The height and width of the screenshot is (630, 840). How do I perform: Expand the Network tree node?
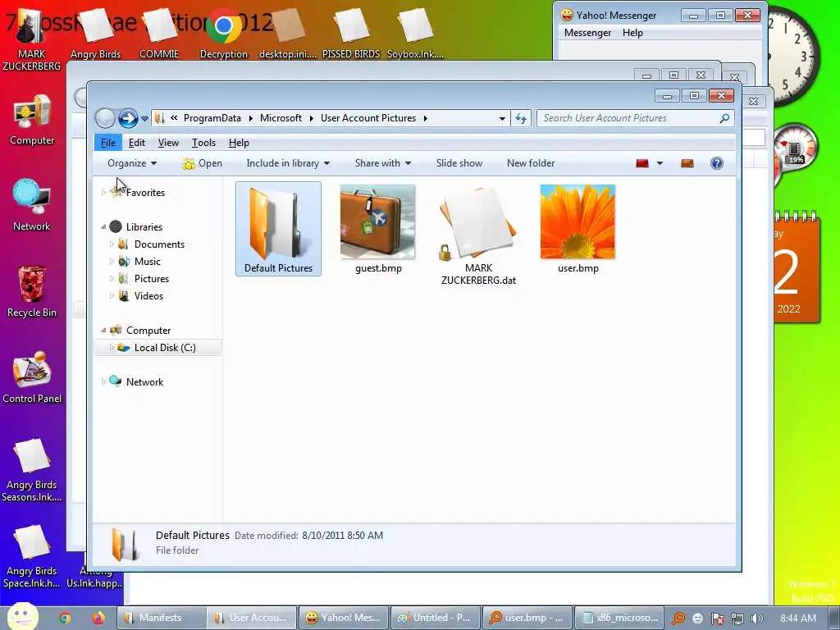click(103, 382)
